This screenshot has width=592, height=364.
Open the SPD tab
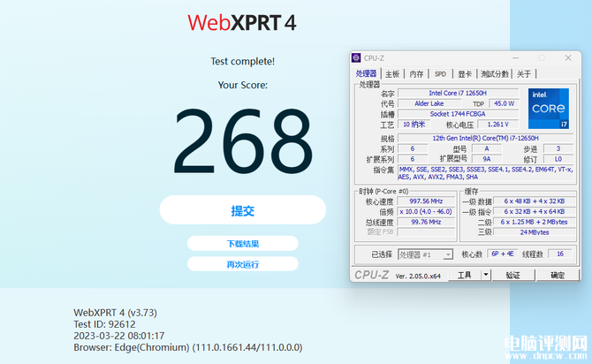point(440,74)
